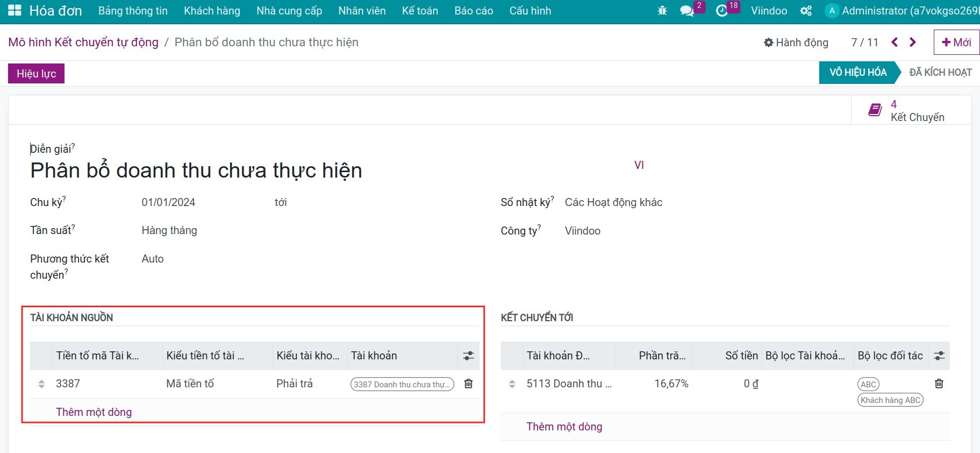The height and width of the screenshot is (453, 980).
Task: Open the Công ty Viindoo field
Action: pyautogui.click(x=583, y=231)
